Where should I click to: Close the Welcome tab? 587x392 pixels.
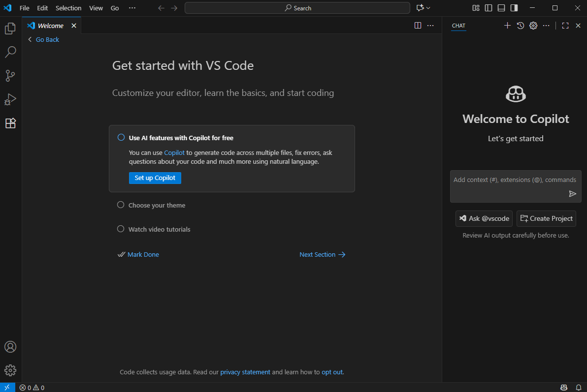coord(74,26)
